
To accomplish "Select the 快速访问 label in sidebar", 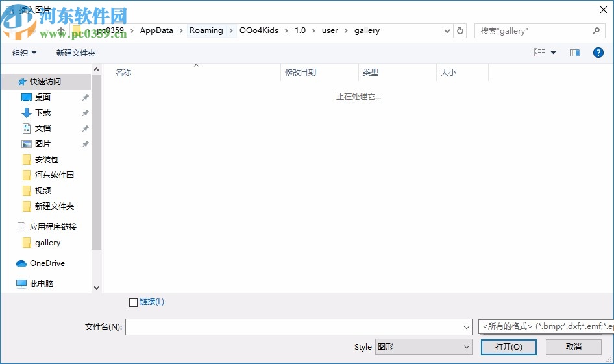I will [x=45, y=81].
